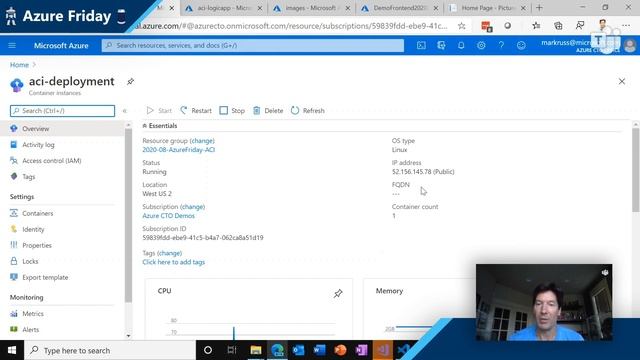Focus the sidebar Search (Ctrl+/) box
The width and height of the screenshot is (640, 360).
click(62, 111)
